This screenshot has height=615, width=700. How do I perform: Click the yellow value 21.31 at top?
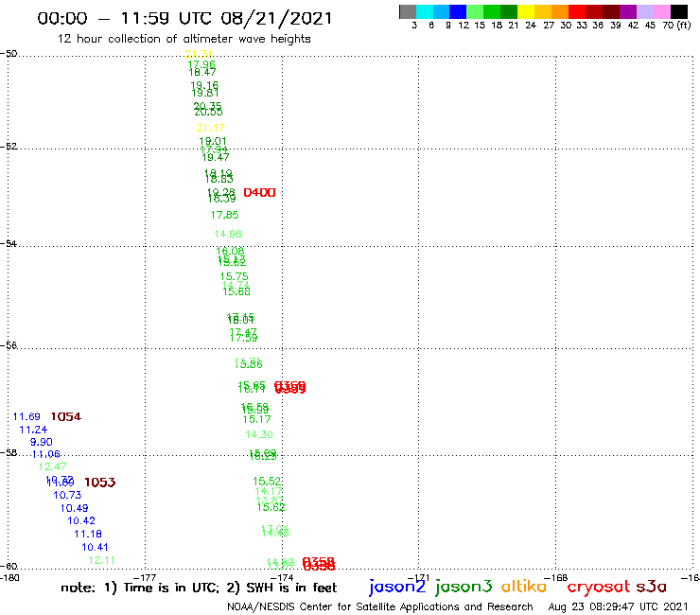coord(199,54)
